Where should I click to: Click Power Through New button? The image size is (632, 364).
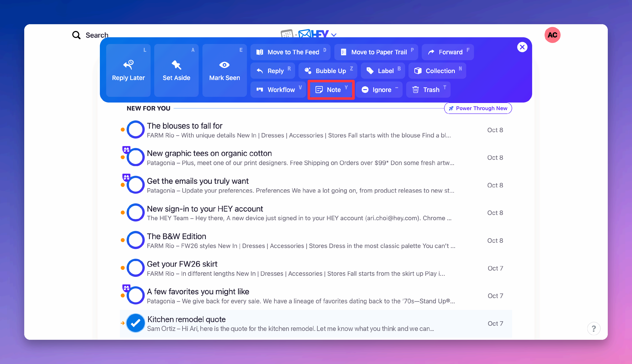click(478, 108)
